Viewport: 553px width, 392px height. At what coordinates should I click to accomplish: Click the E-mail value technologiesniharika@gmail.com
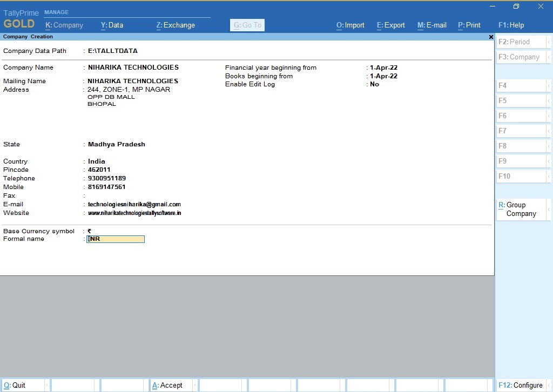coord(134,204)
